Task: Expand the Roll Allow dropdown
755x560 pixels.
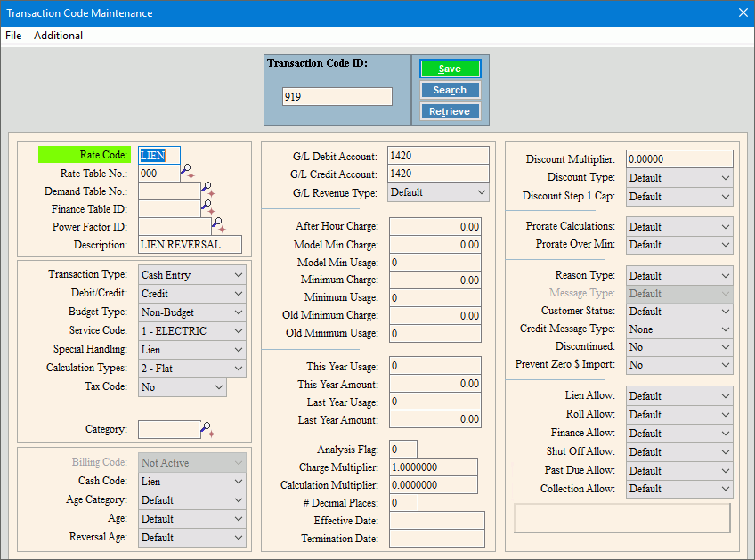Action: [679, 415]
